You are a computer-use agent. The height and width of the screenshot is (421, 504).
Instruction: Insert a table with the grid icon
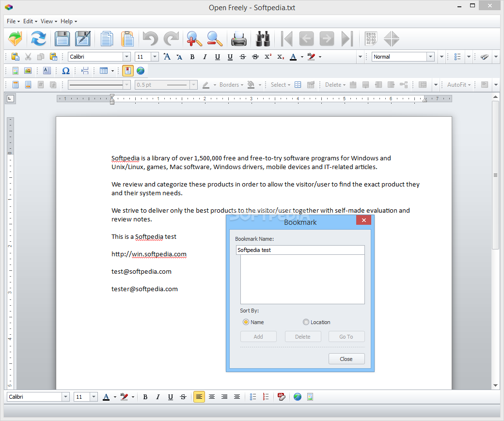point(104,71)
